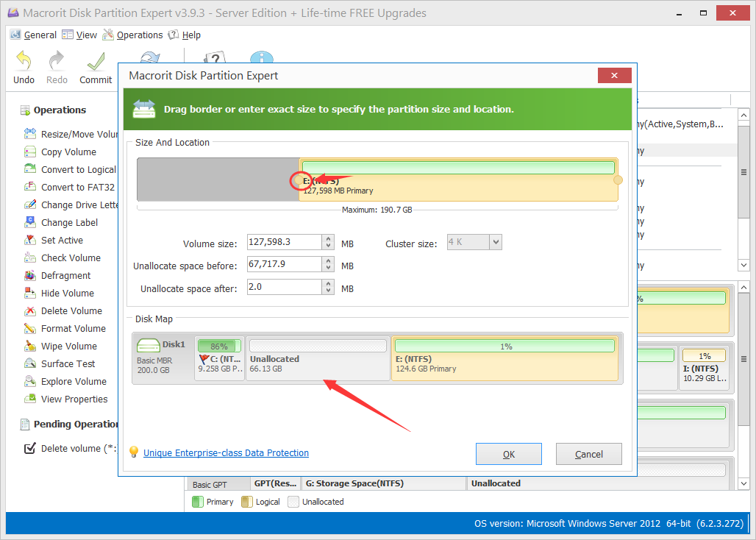The image size is (756, 540).
Task: Click the Redo toolbar icon
Action: tap(57, 61)
